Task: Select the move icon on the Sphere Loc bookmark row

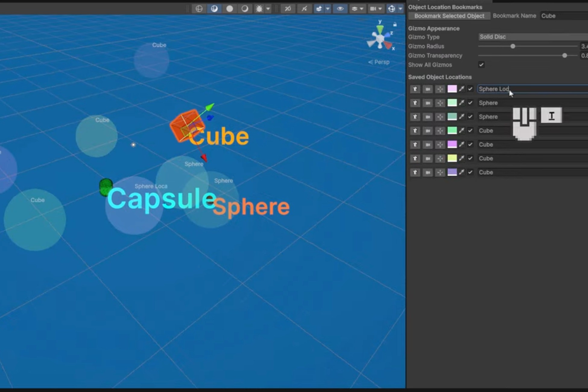Action: (x=440, y=89)
